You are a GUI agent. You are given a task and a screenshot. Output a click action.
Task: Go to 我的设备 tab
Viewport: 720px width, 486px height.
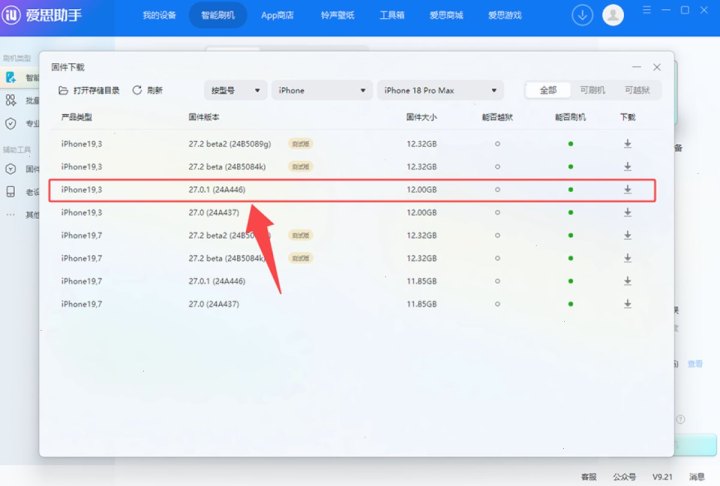(x=159, y=15)
